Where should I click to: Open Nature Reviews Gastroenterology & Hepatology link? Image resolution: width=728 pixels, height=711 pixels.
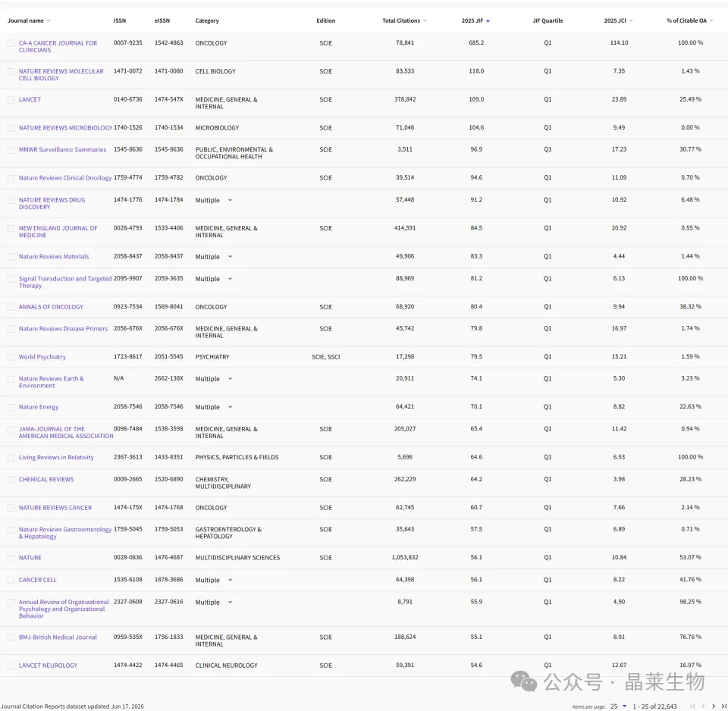pyautogui.click(x=65, y=533)
